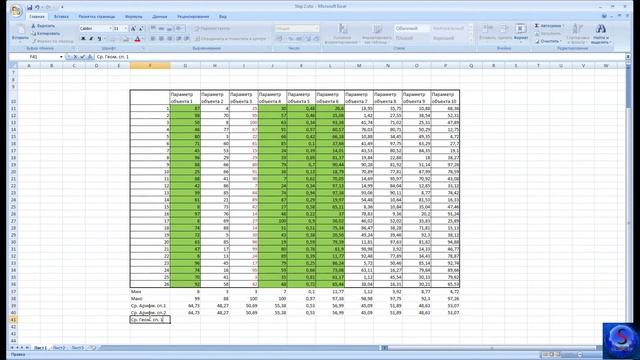The width and height of the screenshot is (640, 360).
Task: Open the Главная ribbon tab
Action: pyautogui.click(x=37, y=17)
